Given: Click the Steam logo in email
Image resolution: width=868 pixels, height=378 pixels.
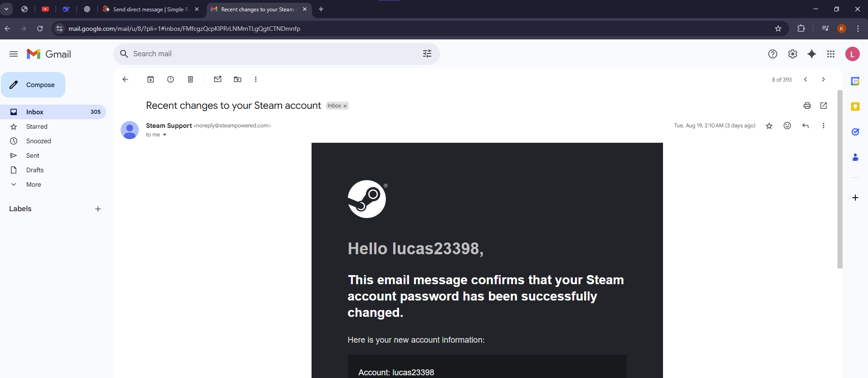Looking at the screenshot, I should pyautogui.click(x=367, y=199).
